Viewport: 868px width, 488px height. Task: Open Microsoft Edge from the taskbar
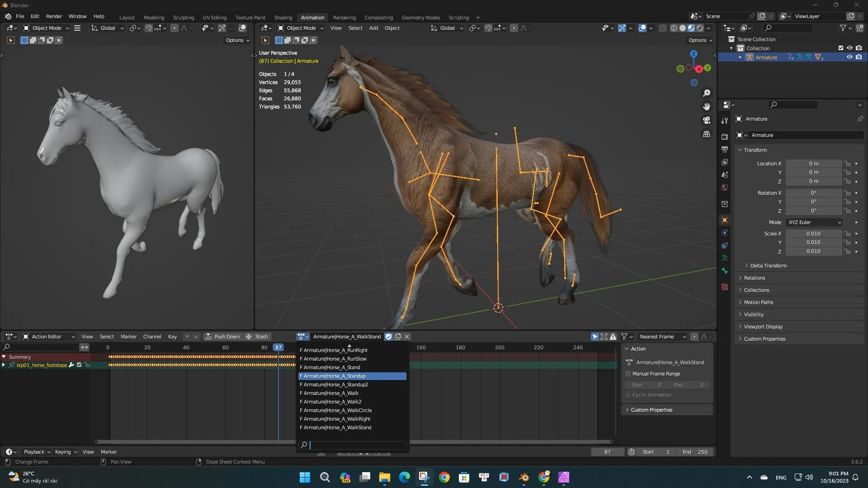(405, 477)
